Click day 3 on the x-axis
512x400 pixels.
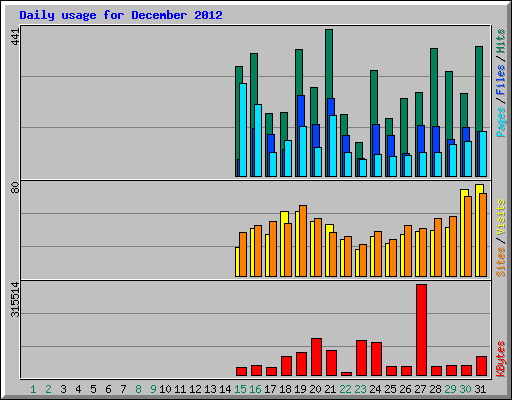coord(63,389)
